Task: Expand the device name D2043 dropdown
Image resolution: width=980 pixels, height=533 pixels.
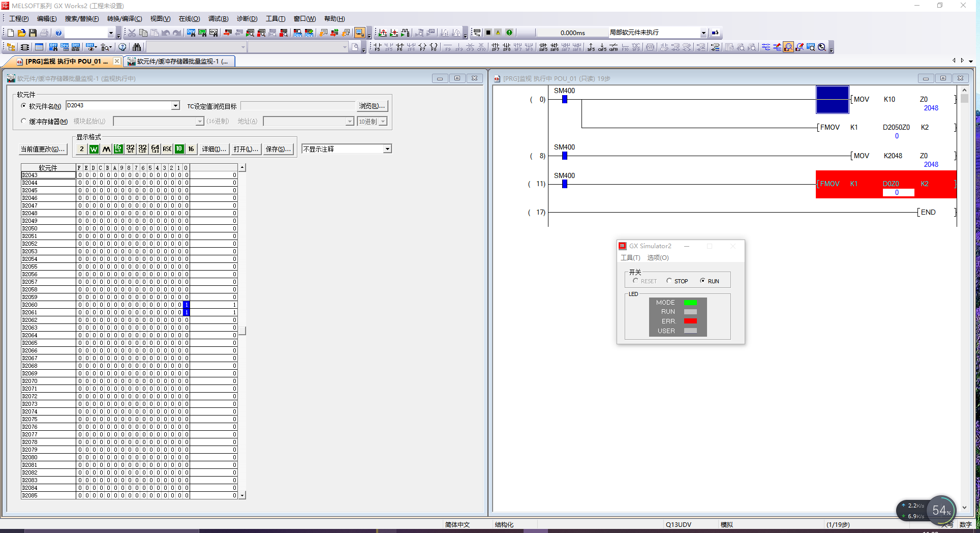Action: (175, 106)
